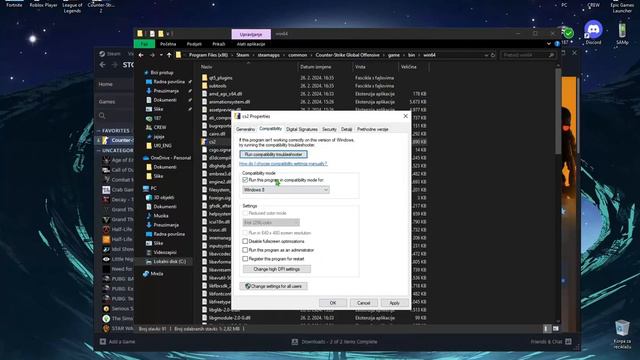Click Add a Game in Steam
640x360 pixels.
click(118, 342)
